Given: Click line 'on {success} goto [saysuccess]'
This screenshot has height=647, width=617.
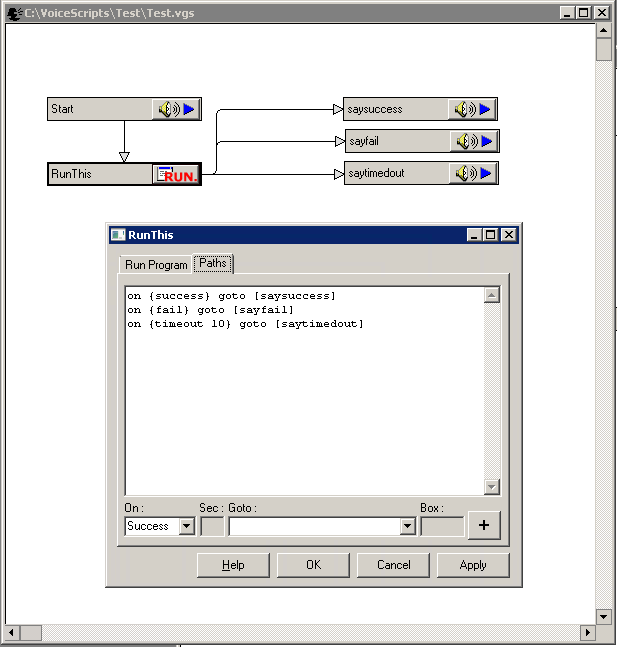Looking at the screenshot, I should click(232, 296).
